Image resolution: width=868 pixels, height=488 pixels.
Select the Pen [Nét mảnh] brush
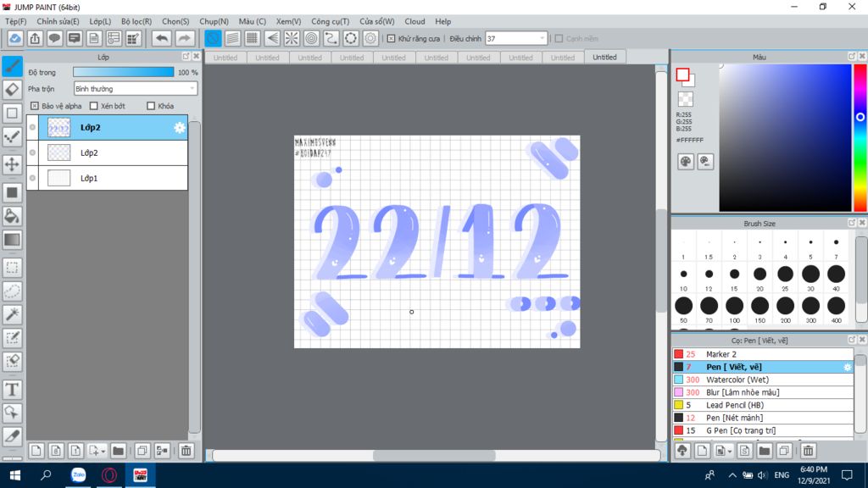click(763, 418)
